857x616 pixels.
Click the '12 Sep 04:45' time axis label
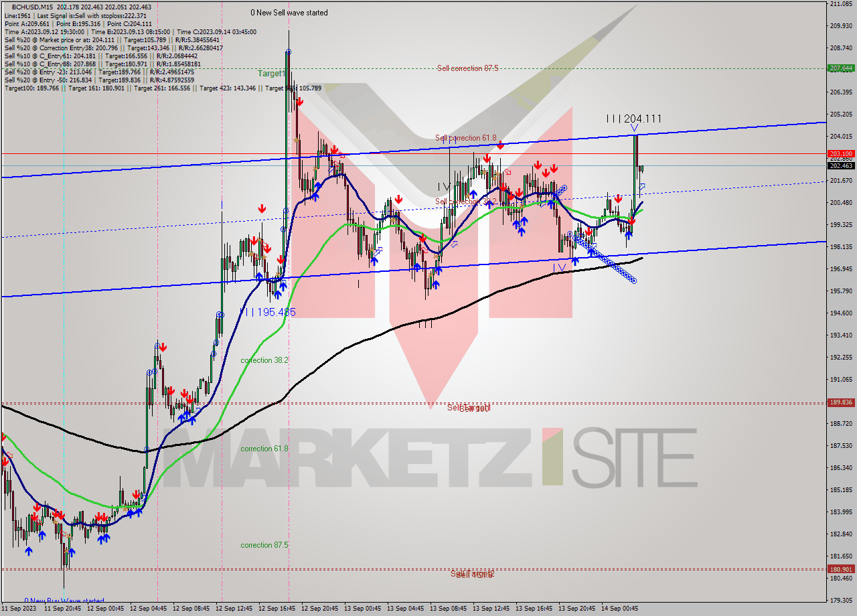(148, 609)
